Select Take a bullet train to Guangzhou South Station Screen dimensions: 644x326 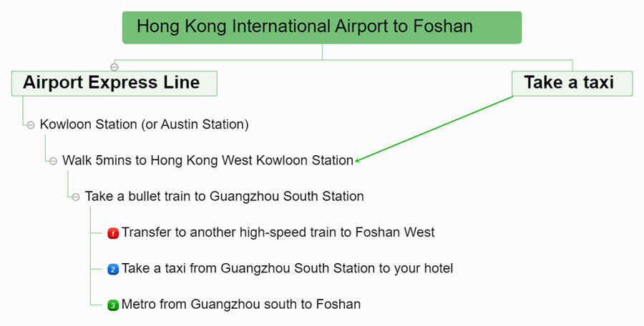coord(224,197)
